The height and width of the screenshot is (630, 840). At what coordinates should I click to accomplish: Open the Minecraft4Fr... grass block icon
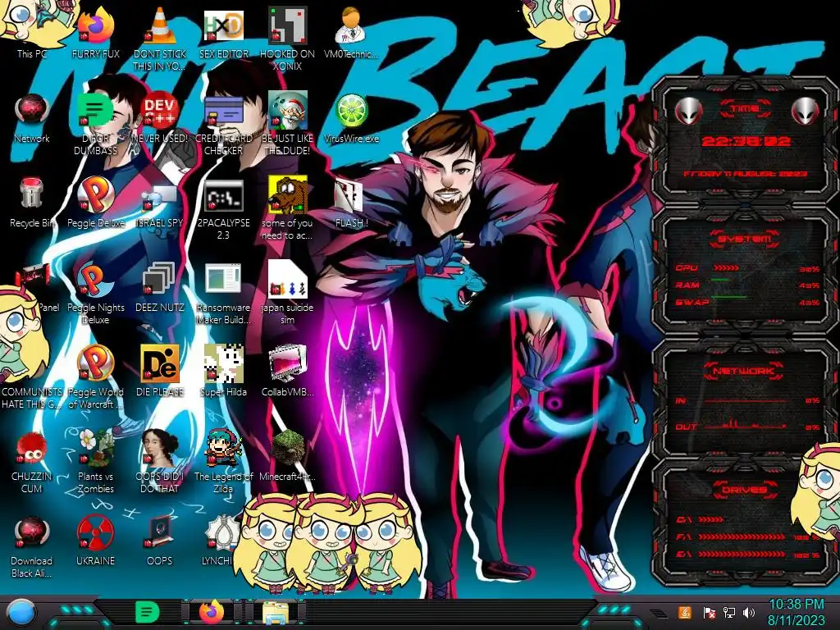tap(287, 456)
